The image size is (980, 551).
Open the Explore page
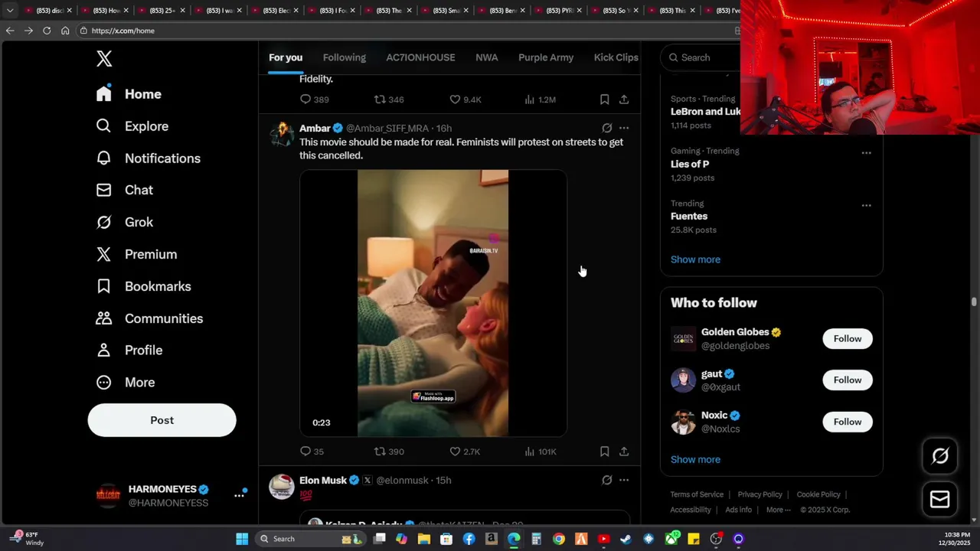point(132,126)
